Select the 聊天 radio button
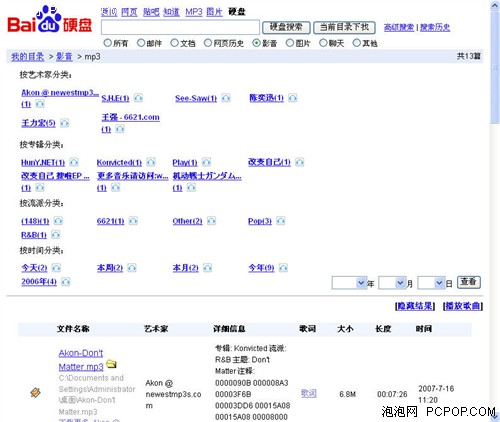 point(323,43)
